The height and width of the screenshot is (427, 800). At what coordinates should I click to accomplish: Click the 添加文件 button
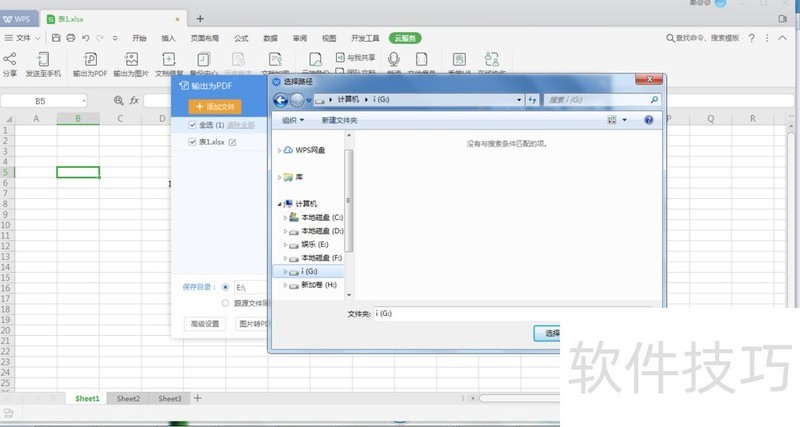(215, 106)
